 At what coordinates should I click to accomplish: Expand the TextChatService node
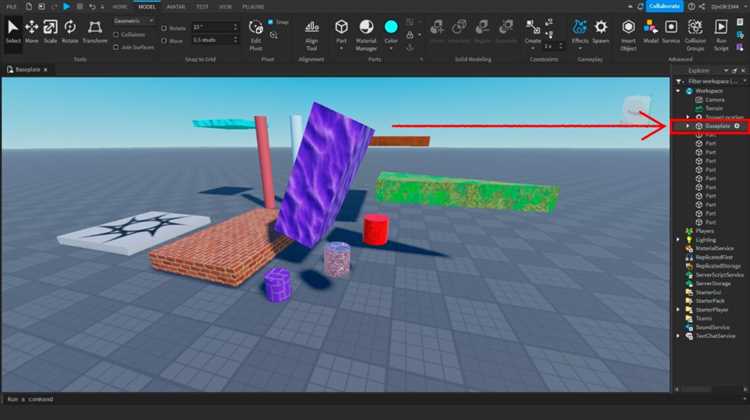click(x=678, y=336)
